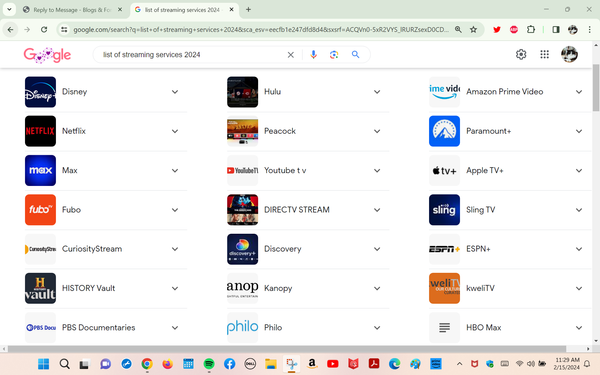Expand the Hulu row chevron

coord(377,92)
